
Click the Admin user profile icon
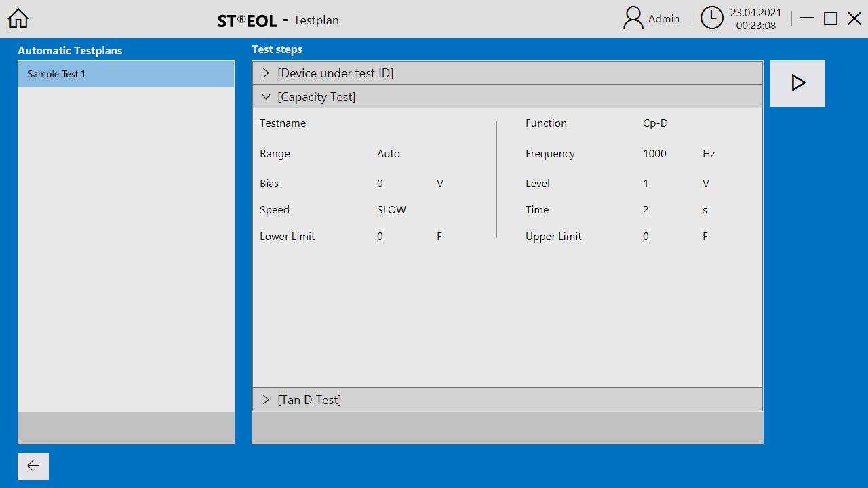633,18
